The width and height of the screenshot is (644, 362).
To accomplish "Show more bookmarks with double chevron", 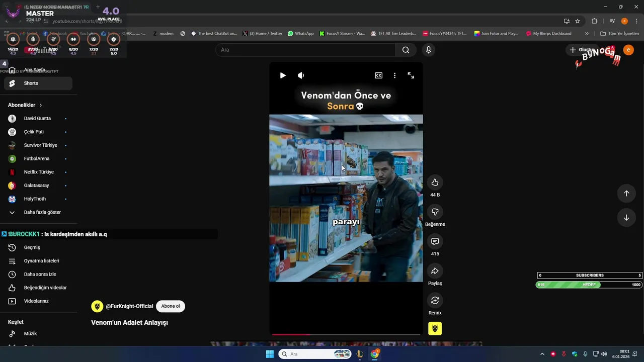I will click(587, 34).
